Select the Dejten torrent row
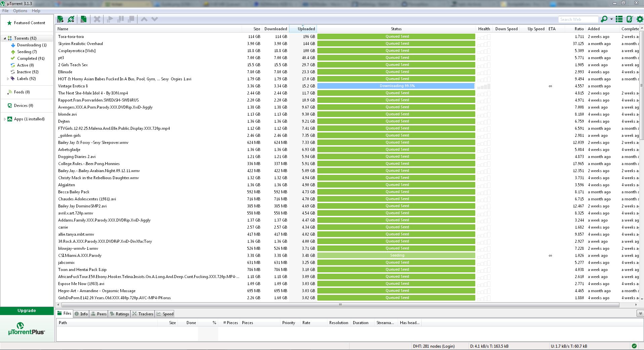Image resolution: width=644 pixels, height=350 pixels. click(x=348, y=121)
